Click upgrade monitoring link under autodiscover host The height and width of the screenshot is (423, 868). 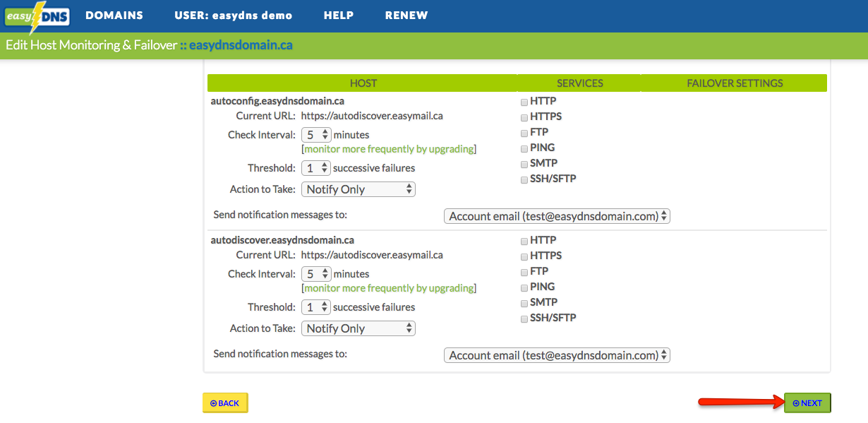pos(389,288)
